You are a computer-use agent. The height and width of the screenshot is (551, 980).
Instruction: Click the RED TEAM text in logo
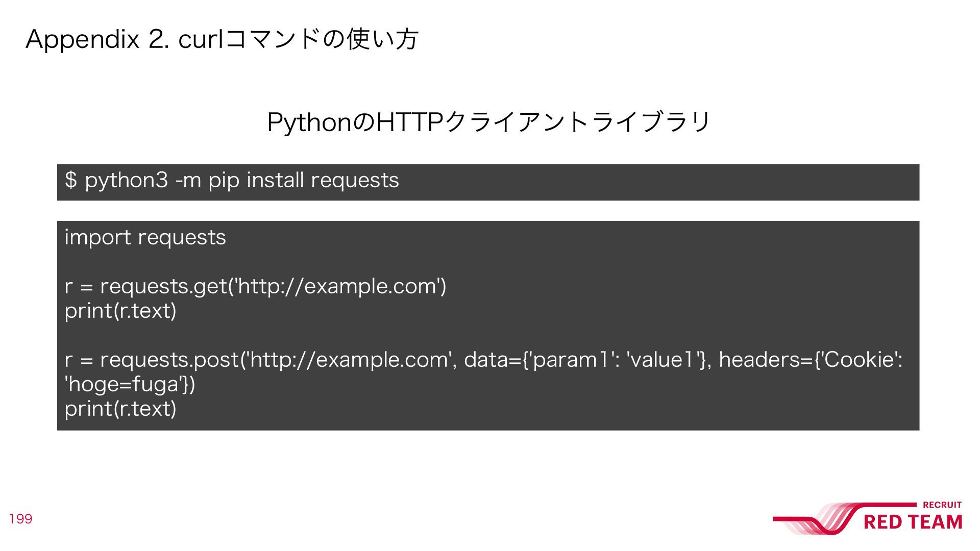[913, 522]
